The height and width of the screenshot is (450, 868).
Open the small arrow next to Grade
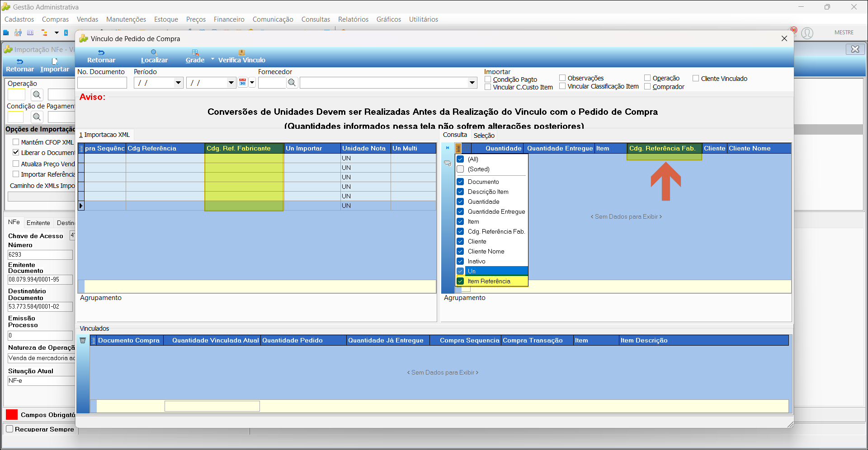coord(212,59)
